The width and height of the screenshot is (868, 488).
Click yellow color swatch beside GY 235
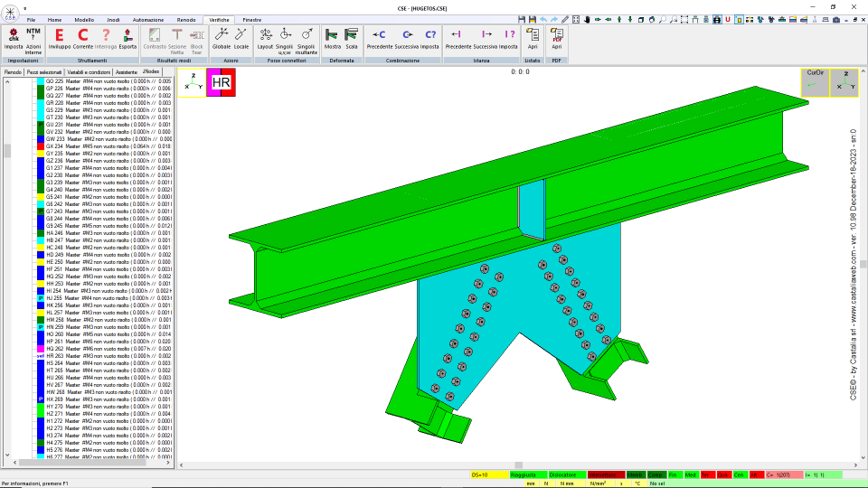pyautogui.click(x=41, y=154)
